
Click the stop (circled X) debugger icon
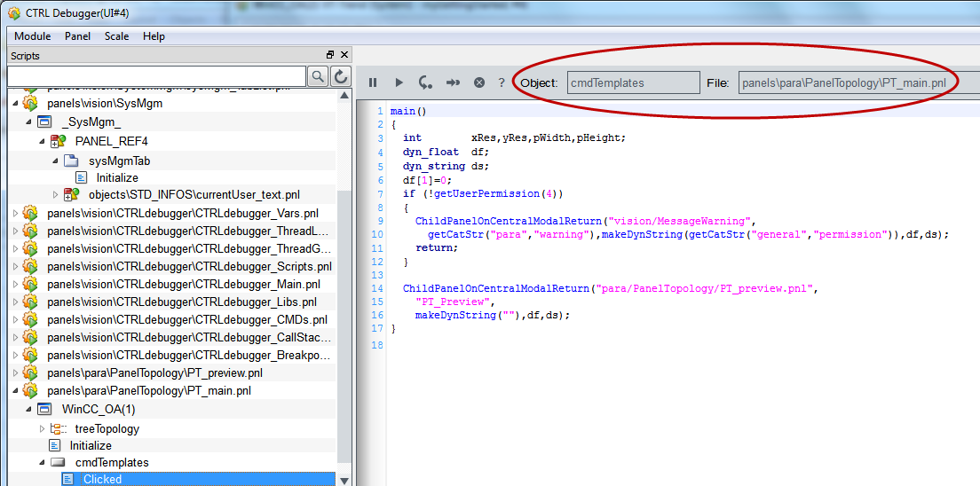[479, 82]
